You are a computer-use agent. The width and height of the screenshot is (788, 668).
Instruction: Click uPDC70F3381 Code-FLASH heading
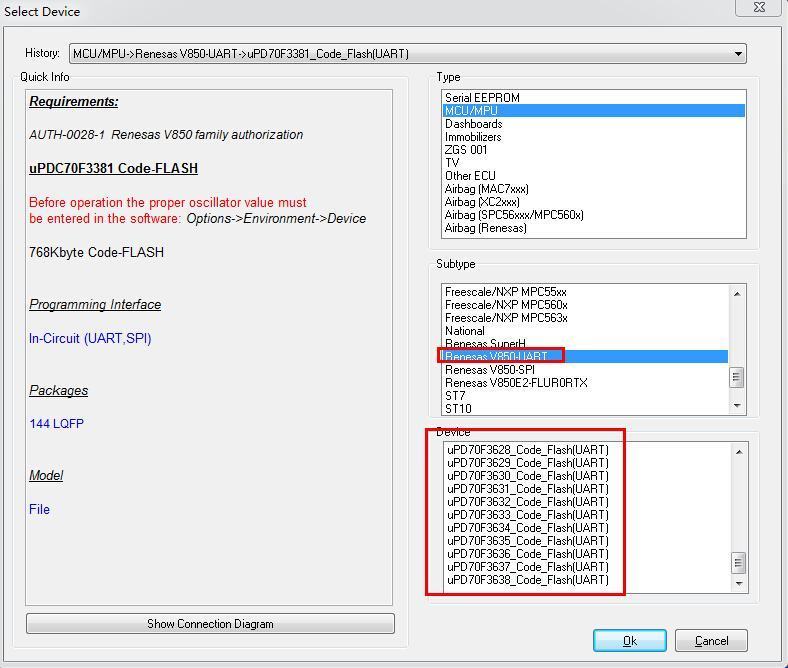(114, 168)
